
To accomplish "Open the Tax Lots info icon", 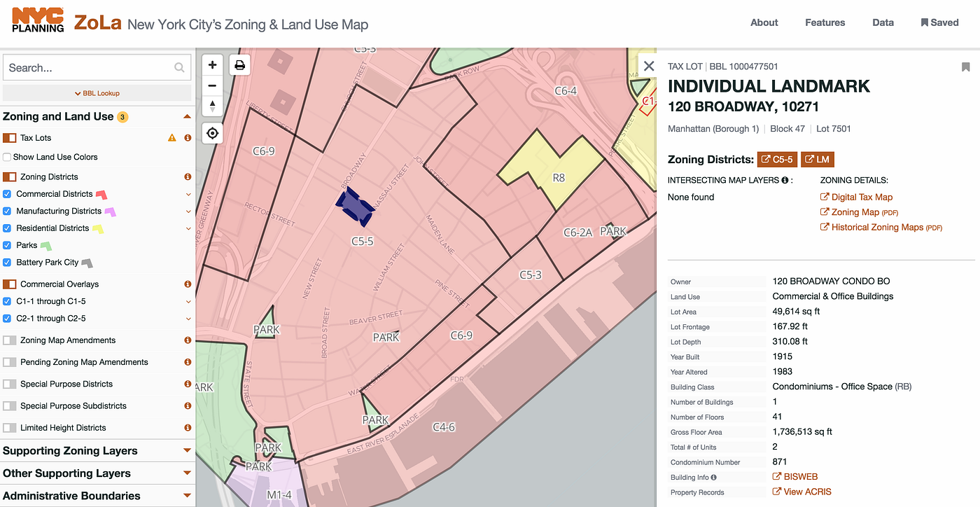I will 188,138.
